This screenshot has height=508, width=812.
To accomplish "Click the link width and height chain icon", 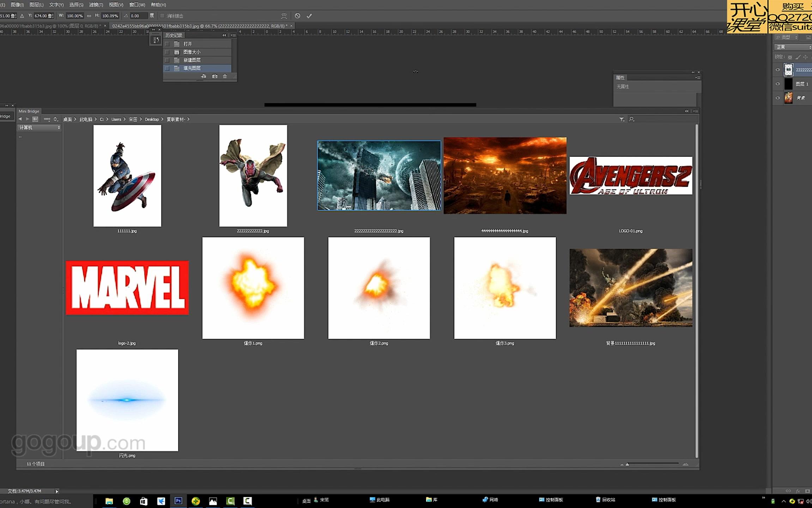I will tap(89, 16).
